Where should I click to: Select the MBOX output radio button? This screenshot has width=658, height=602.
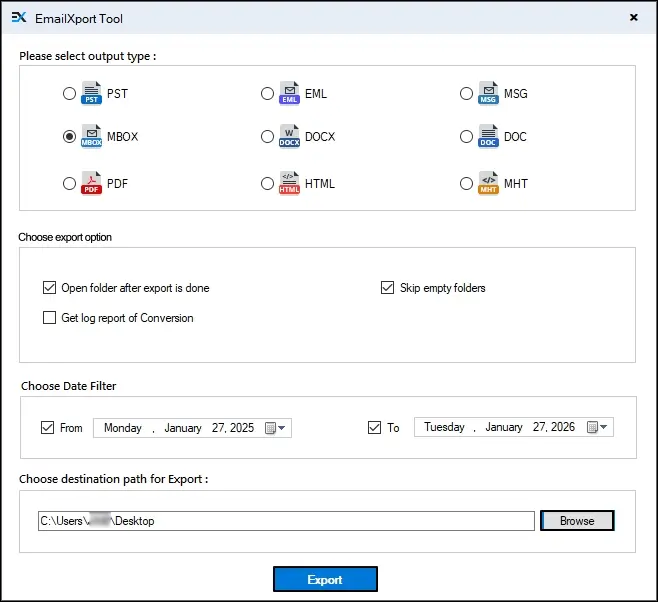69,136
